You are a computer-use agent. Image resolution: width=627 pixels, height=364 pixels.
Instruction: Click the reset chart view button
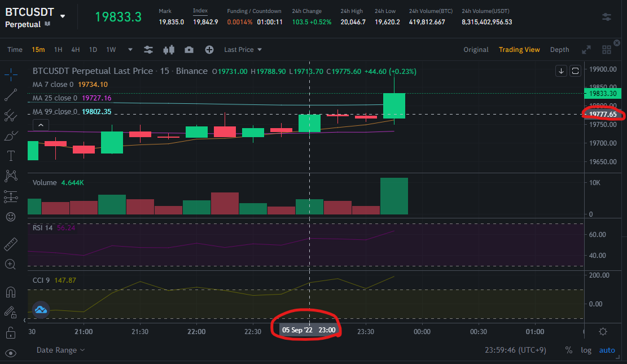(575, 71)
